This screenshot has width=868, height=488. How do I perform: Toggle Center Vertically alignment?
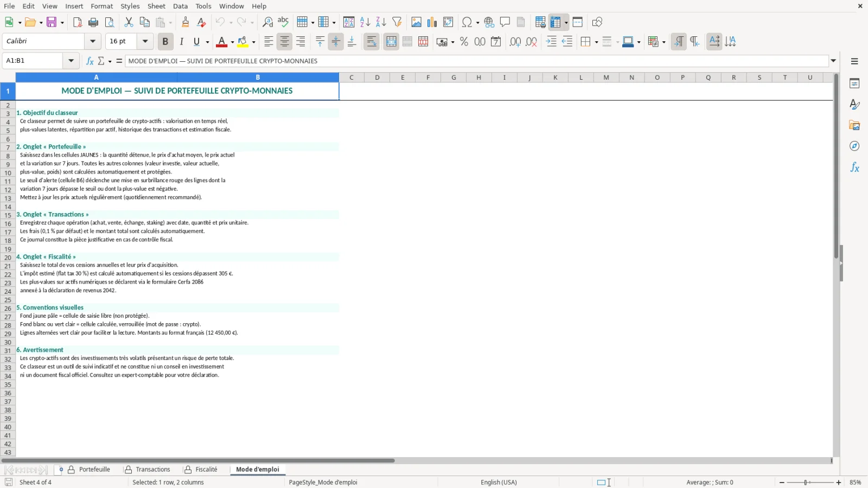[x=336, y=42]
